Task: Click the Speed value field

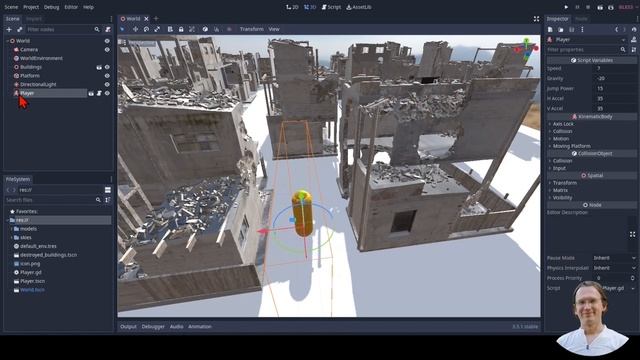Action: coord(614,68)
